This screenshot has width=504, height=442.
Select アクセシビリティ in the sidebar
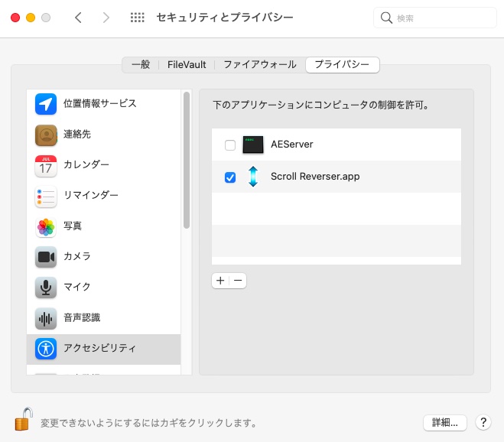(103, 349)
